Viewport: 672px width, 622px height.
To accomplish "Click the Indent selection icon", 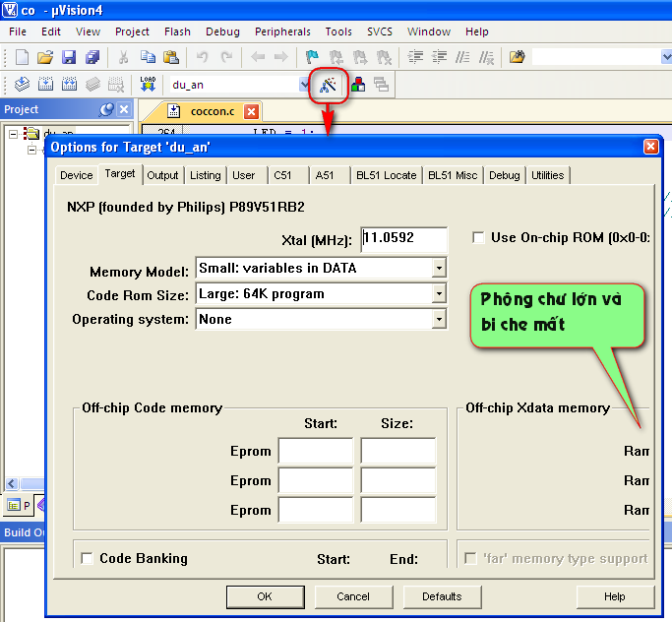I will pos(415,56).
